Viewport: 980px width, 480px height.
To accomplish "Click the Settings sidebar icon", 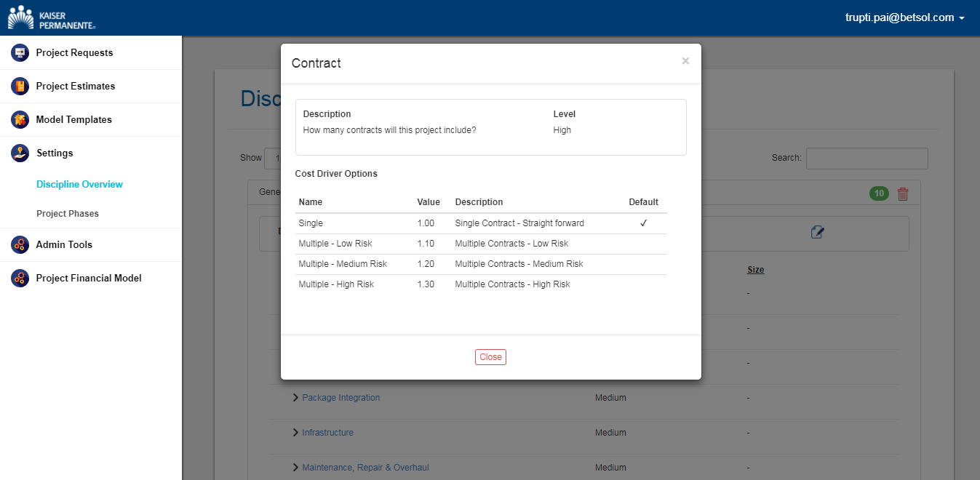I will coord(20,153).
